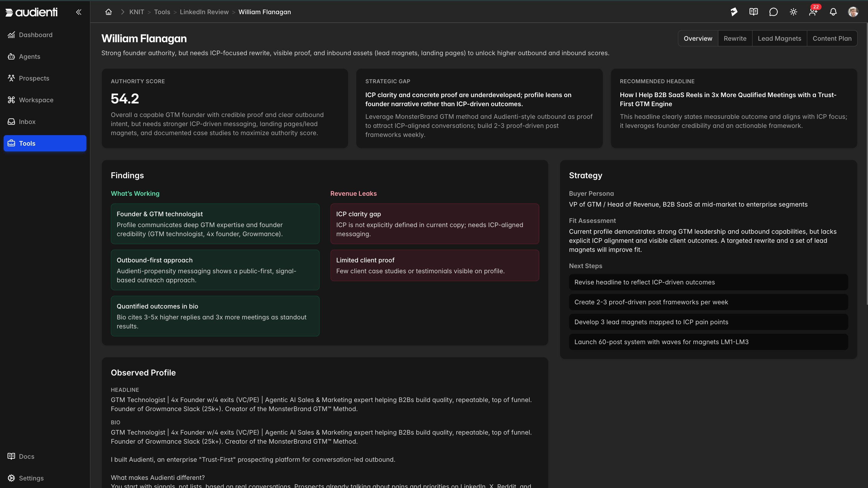
Task: Open the Workspace command icon
Action: [11, 100]
